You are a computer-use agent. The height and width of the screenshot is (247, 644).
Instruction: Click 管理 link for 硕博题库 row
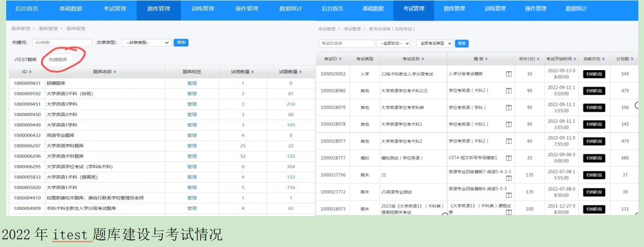(192, 83)
